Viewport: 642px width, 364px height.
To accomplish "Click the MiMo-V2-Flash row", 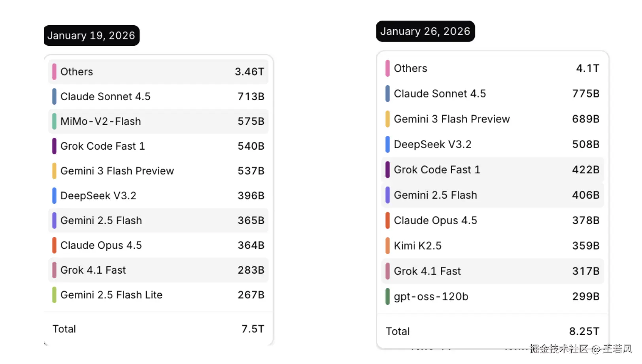I will click(158, 122).
